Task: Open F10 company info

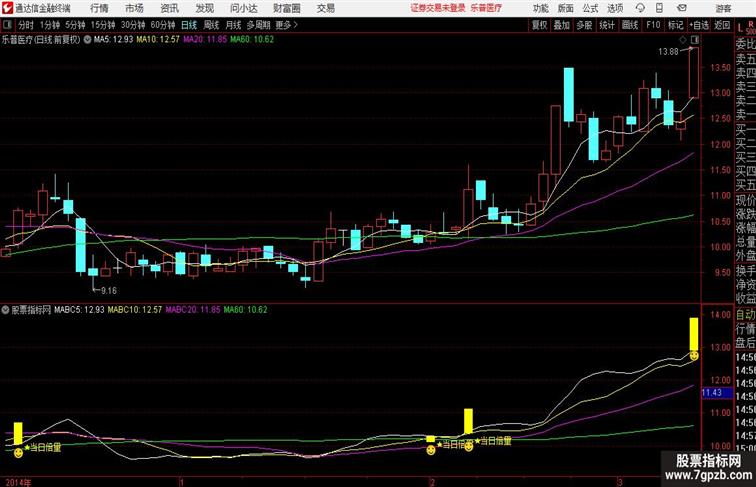Action: 653,25
